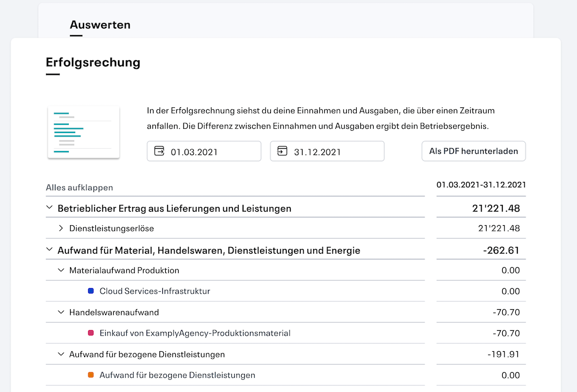Open the end date calendar picker icon
Viewport: 577px width, 392px height.
click(x=283, y=150)
